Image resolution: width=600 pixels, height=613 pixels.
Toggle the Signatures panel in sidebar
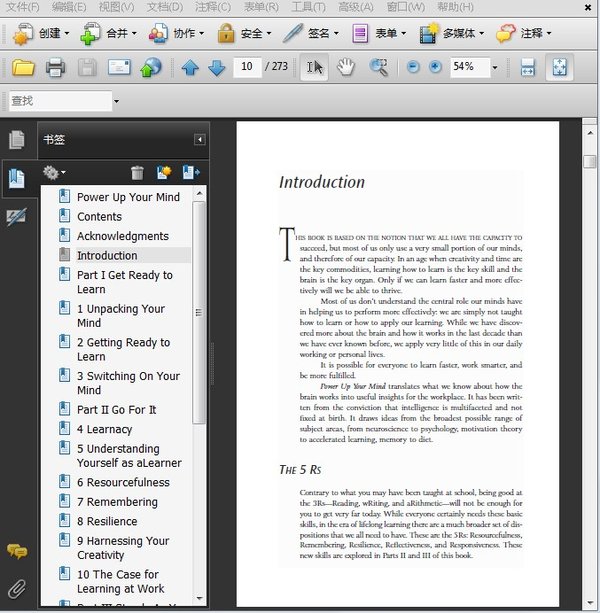(17, 216)
